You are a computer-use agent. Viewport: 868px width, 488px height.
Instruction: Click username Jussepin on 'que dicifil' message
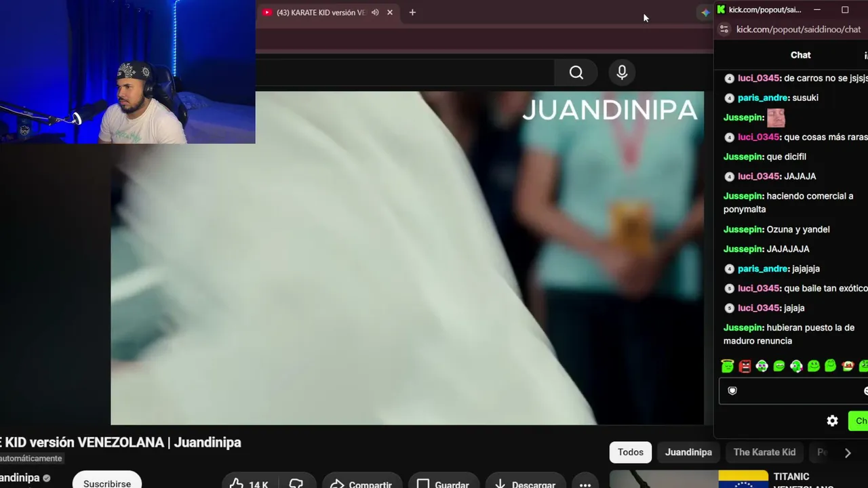pos(743,157)
